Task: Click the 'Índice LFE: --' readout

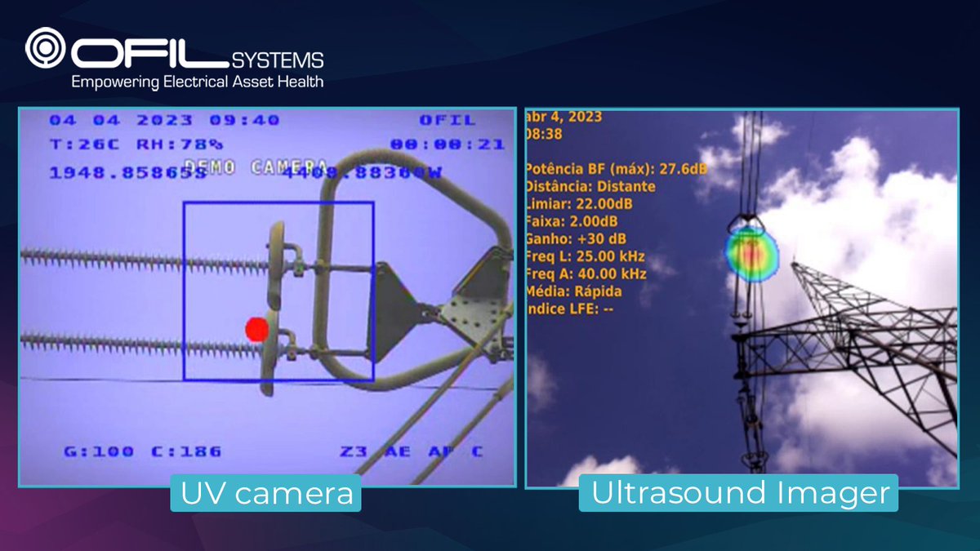Action: tap(570, 309)
